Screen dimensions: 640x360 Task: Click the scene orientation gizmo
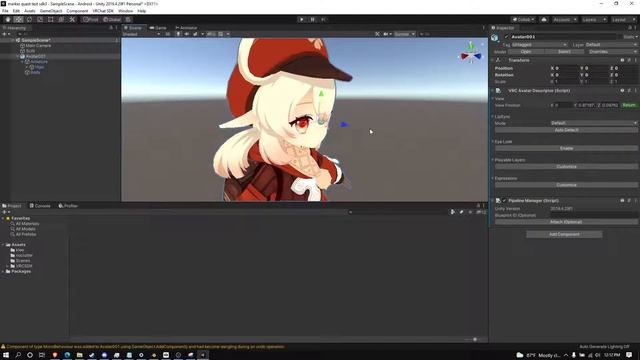point(471,53)
